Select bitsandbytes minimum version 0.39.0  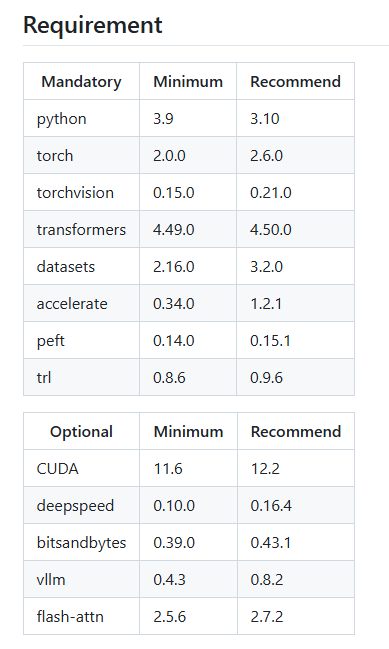[174, 543]
